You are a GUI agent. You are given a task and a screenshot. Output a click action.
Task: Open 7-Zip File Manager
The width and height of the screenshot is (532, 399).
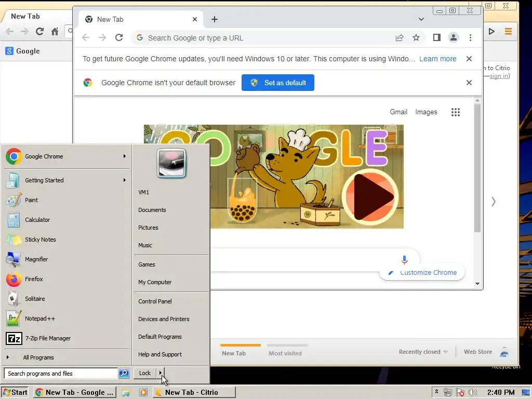click(x=66, y=338)
